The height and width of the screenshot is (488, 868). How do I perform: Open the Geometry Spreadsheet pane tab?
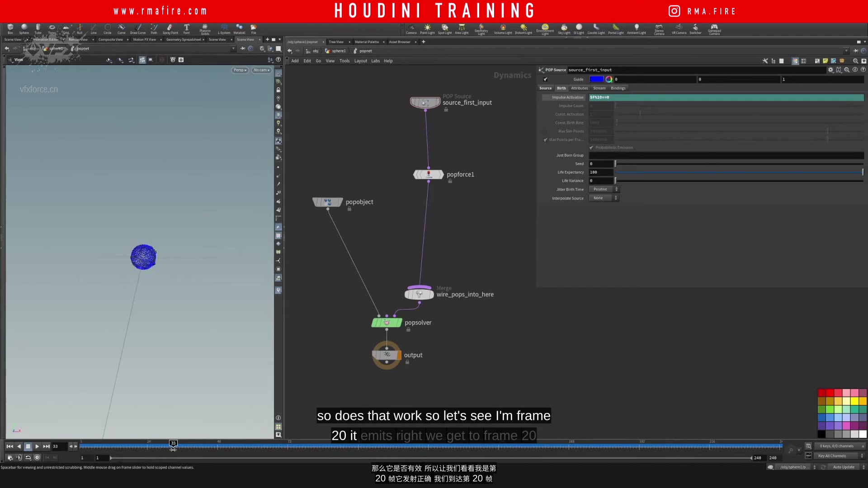[184, 40]
